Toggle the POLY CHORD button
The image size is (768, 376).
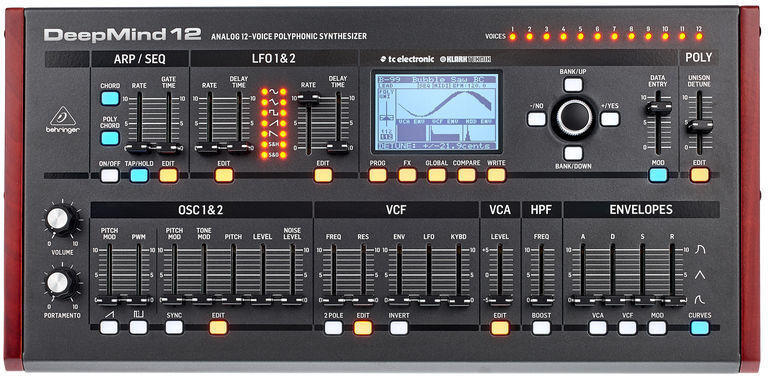point(110,138)
